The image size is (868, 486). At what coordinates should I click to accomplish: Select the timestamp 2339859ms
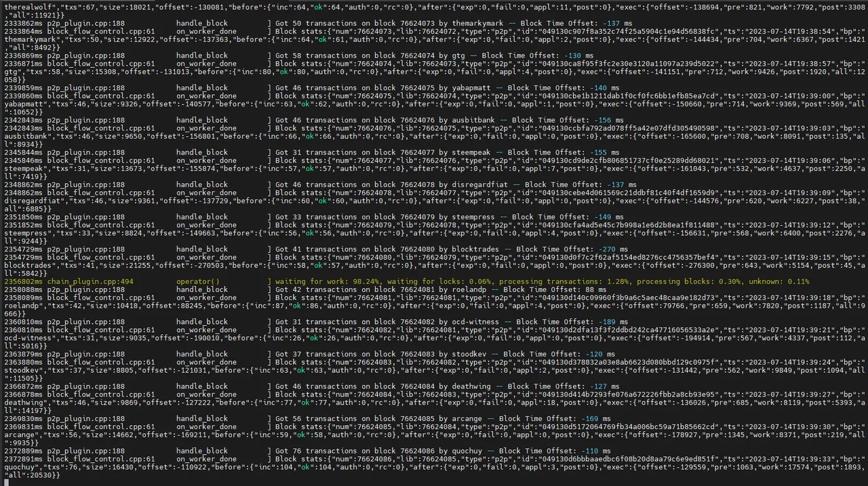tap(23, 88)
